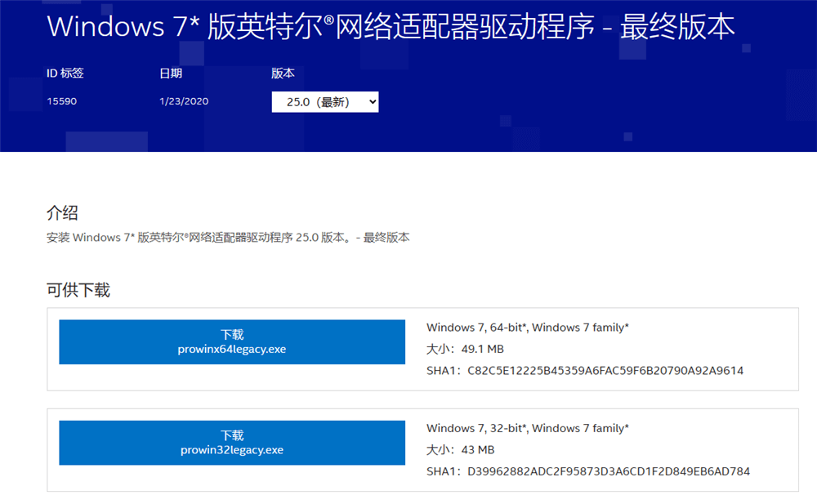This screenshot has width=817, height=504.
Task: Click the Windows 7, 32-bit description text
Action: (528, 428)
